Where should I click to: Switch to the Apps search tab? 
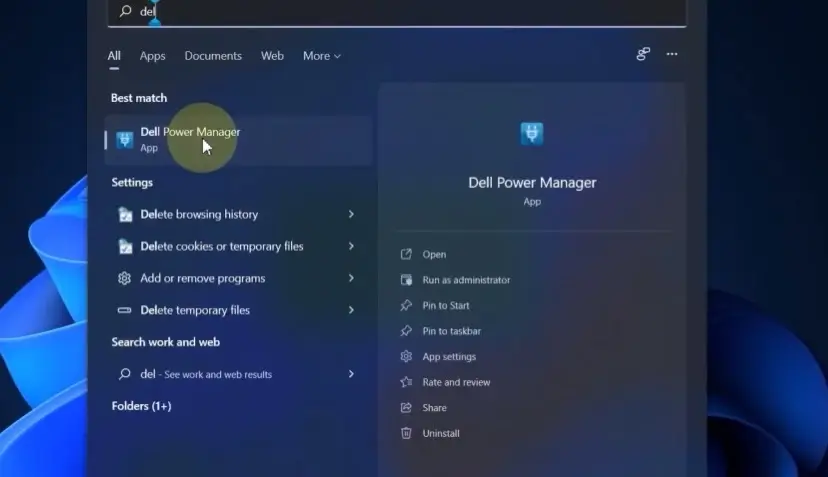coord(153,56)
